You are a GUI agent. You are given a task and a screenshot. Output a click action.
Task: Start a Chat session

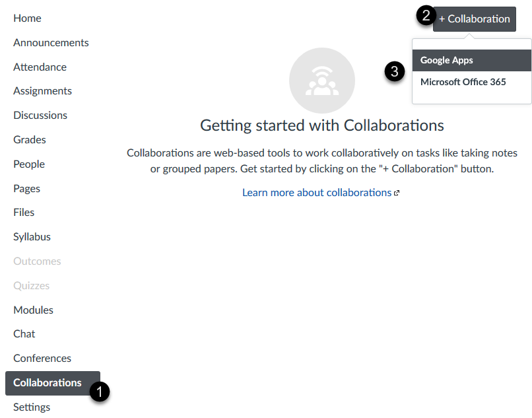pos(24,333)
